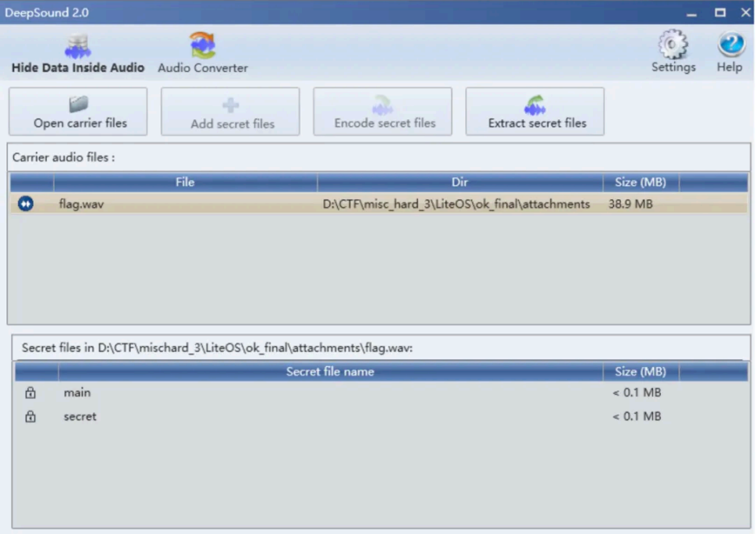The image size is (756, 534).
Task: Switch to Audio Converter tab
Action: pyautogui.click(x=203, y=54)
